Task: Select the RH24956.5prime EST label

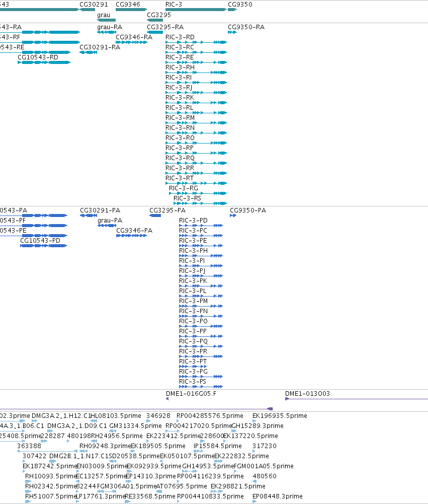Action: (117, 436)
